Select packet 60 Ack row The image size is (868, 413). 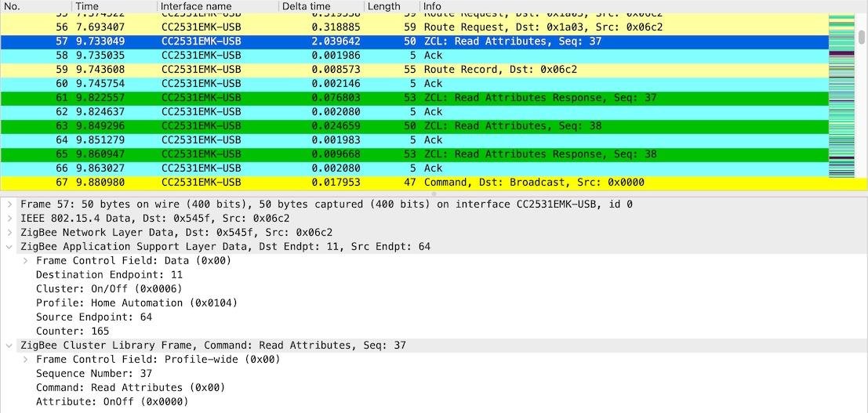414,84
